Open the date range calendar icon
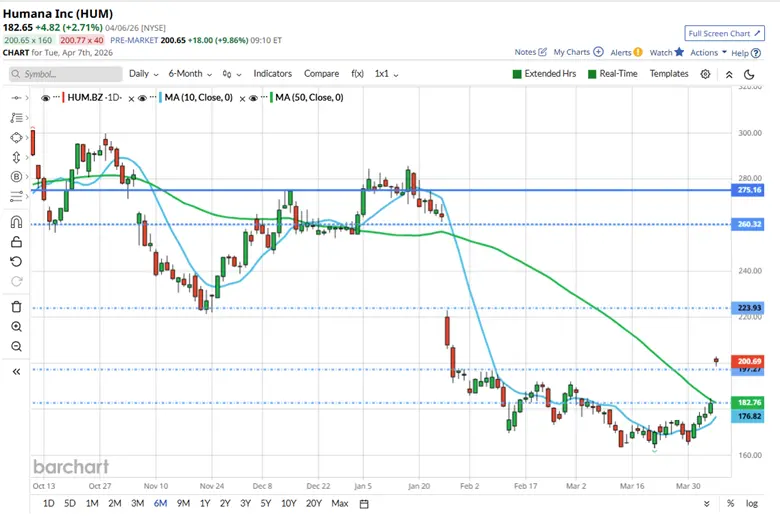This screenshot has width=780, height=525. coord(364,504)
